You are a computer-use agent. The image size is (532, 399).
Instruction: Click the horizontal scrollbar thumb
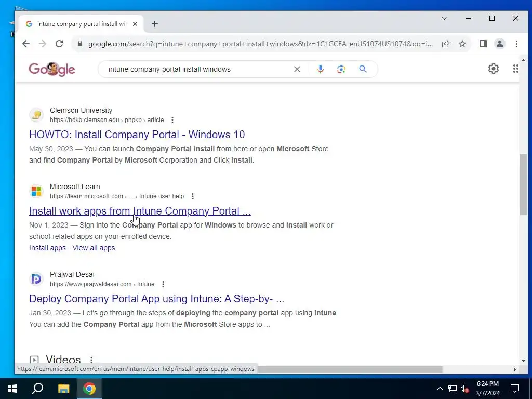pyautogui.click(x=350, y=369)
